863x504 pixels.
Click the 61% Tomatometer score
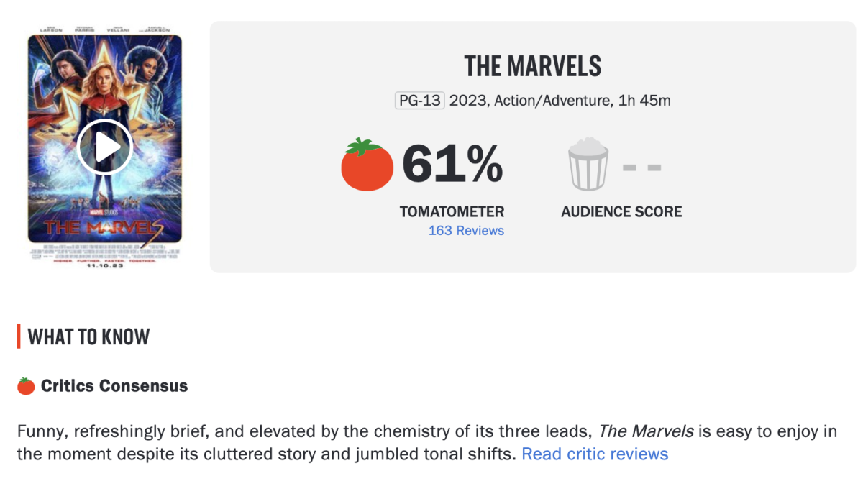coord(452,164)
